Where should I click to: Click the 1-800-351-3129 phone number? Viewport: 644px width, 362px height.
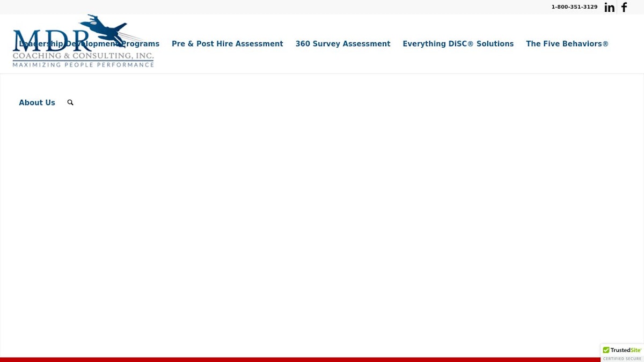click(x=574, y=7)
